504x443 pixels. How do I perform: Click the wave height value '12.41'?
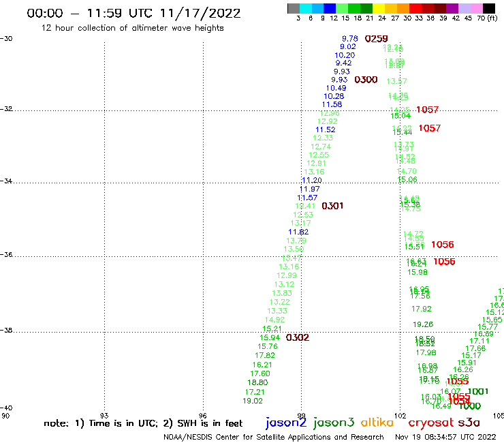click(x=305, y=206)
